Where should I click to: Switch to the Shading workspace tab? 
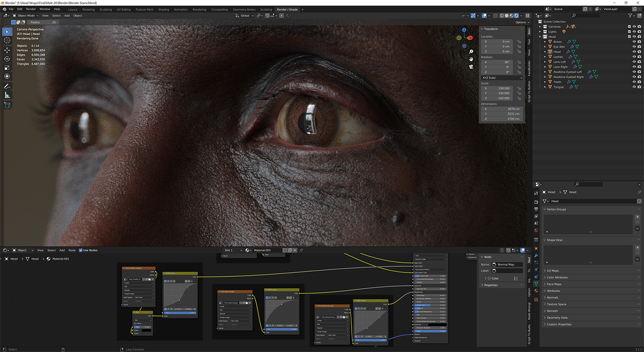[x=163, y=9]
